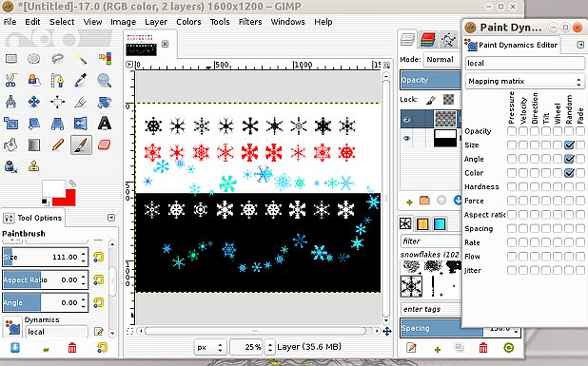Uncheck Angle Random in dynamics matrix
Viewport: 588px width, 366px height.
(569, 159)
